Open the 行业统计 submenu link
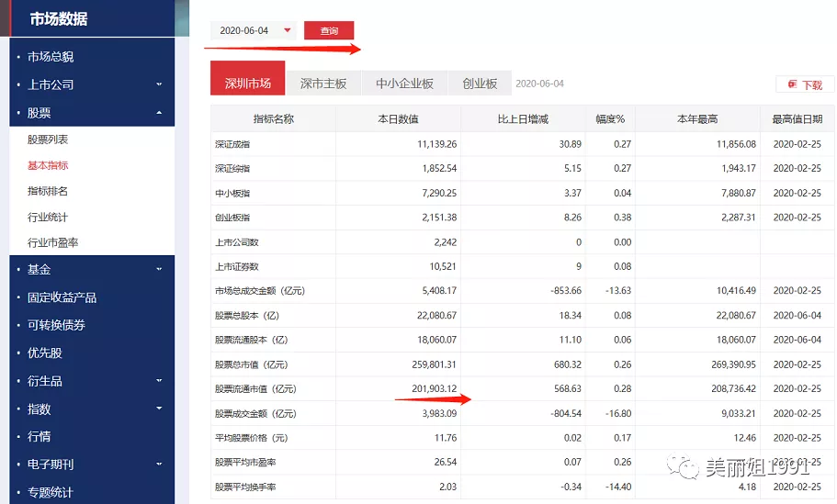The image size is (837, 504). (x=48, y=217)
